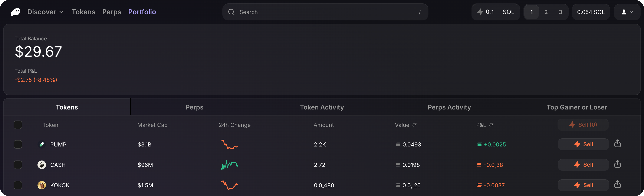The height and width of the screenshot is (196, 644).
Task: Sell the KOKOK token
Action: 583,185
